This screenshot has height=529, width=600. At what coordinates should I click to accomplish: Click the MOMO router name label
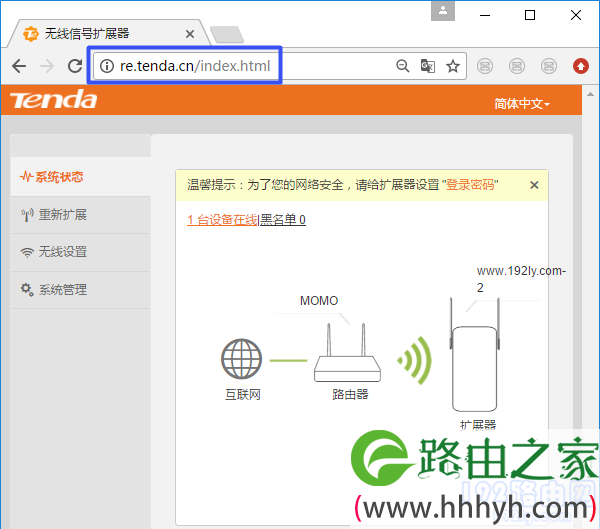click(x=319, y=300)
